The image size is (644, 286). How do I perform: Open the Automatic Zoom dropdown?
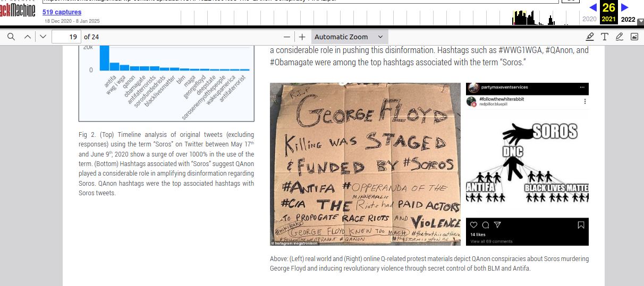point(349,37)
